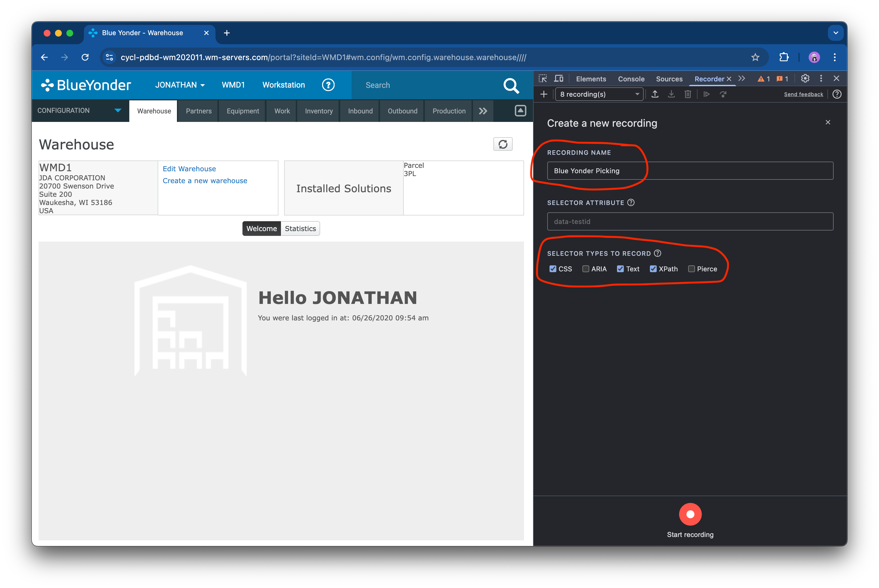Enable the ARIA selector checkbox
Screen dimensions: 879x588
(x=585, y=269)
